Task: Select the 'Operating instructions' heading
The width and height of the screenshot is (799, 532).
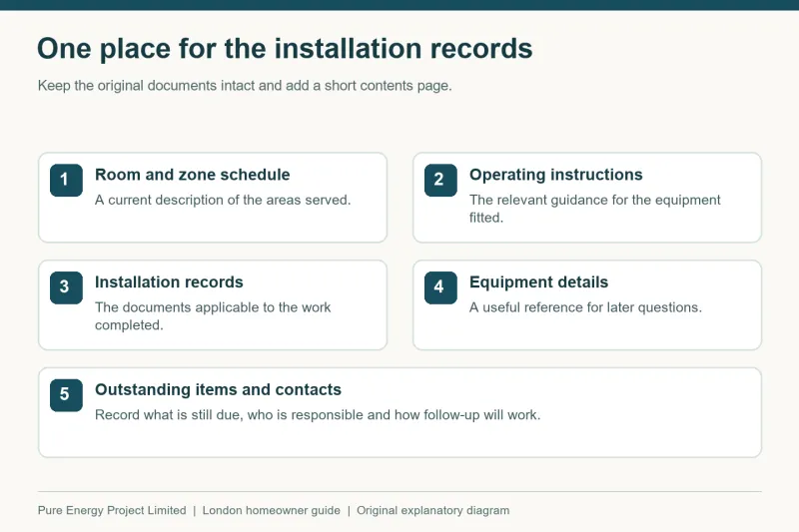Action: tap(556, 175)
